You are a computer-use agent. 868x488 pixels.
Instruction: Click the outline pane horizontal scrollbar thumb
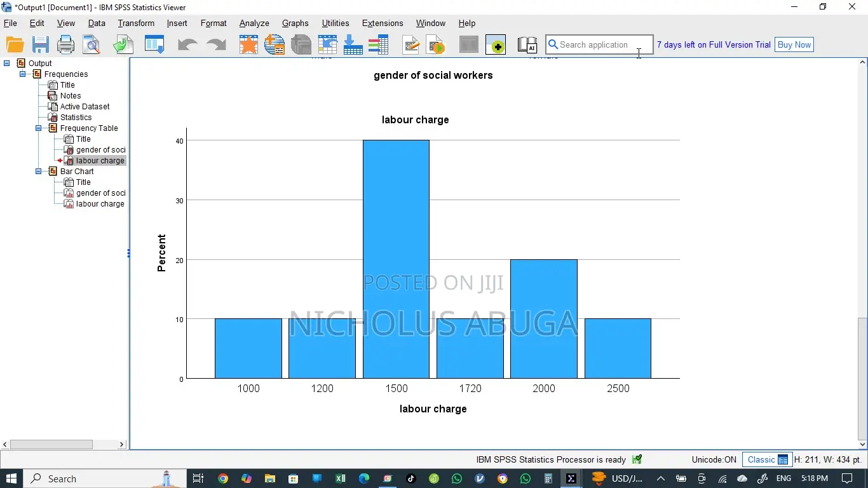point(51,444)
